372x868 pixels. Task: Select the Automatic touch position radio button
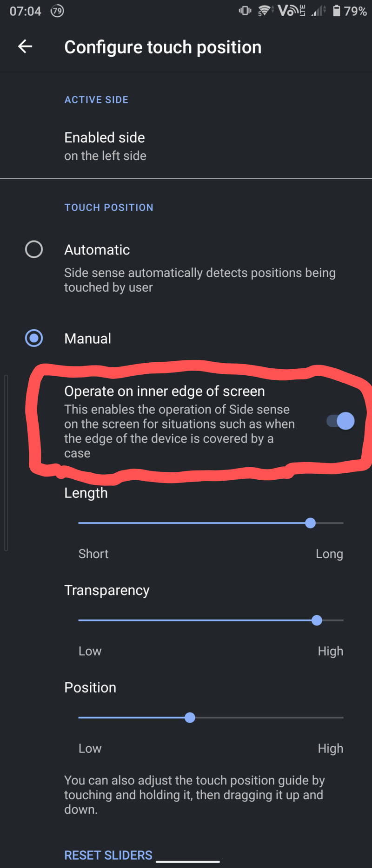click(x=34, y=249)
